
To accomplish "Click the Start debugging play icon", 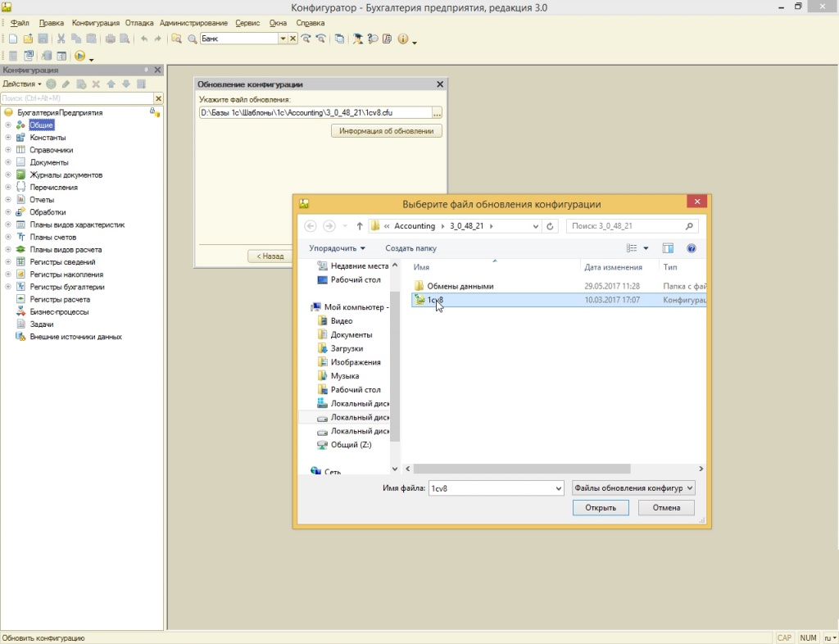I will [x=79, y=56].
